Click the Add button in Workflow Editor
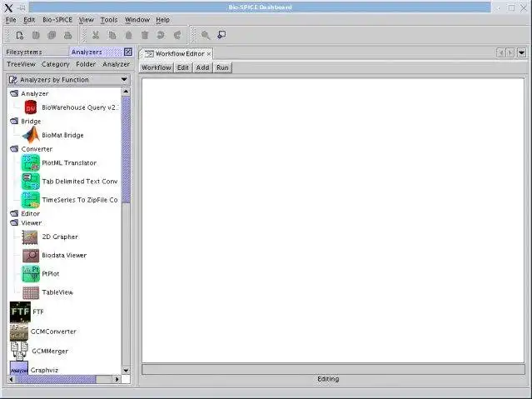Screen dimensions: 532x399 (x=202, y=67)
